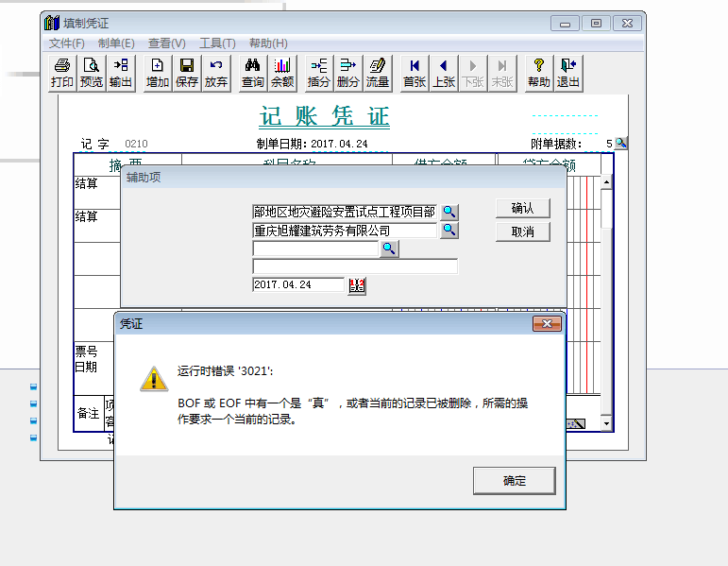Delete an entry line with 删分
Screen dimensions: 728x566
pos(348,73)
